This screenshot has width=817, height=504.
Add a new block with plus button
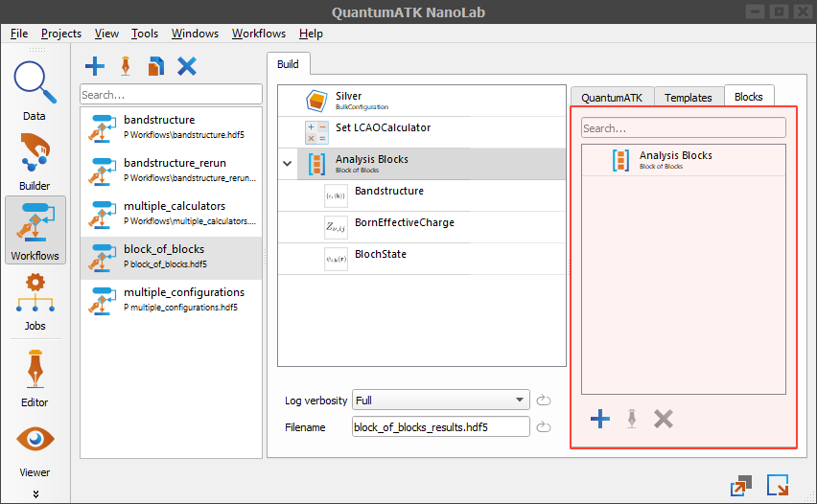(600, 419)
